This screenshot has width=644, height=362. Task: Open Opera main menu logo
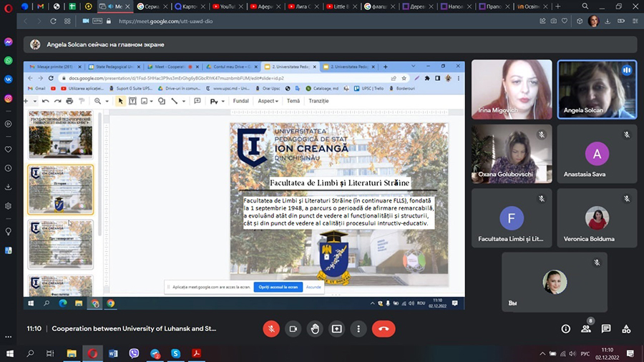click(8, 7)
